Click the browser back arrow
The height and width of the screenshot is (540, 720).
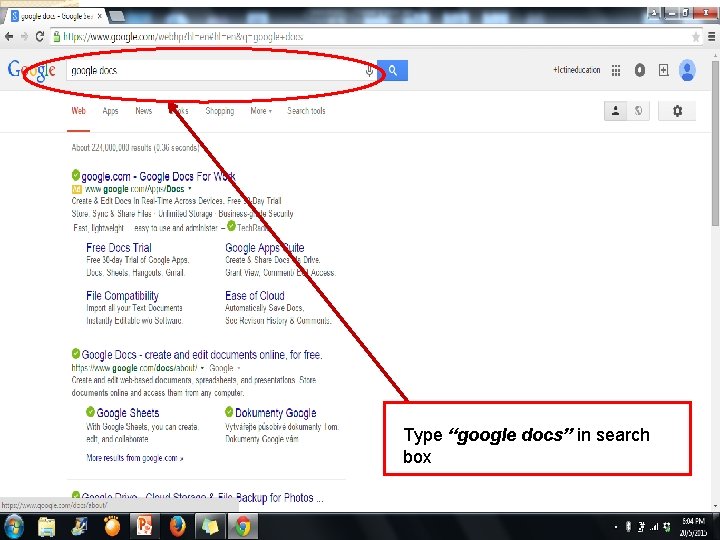(x=9, y=37)
